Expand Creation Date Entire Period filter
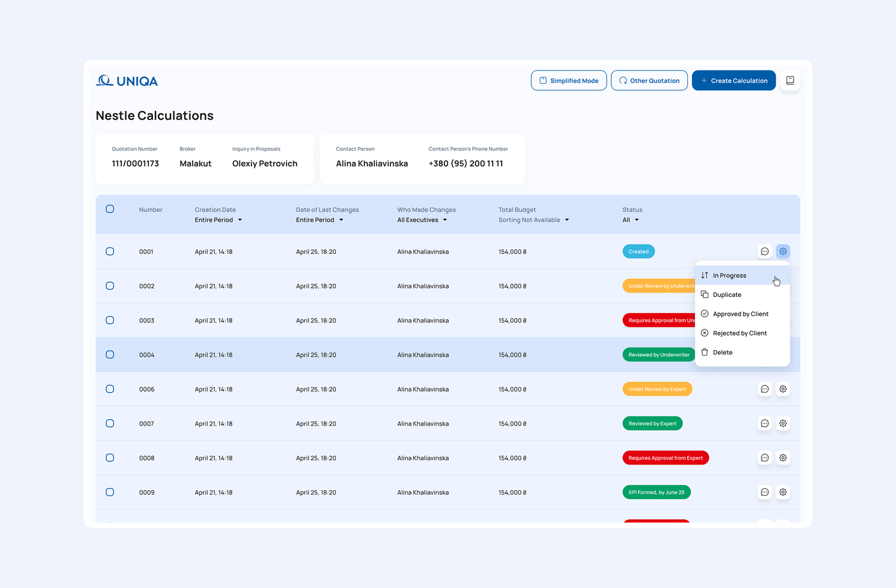 (218, 220)
